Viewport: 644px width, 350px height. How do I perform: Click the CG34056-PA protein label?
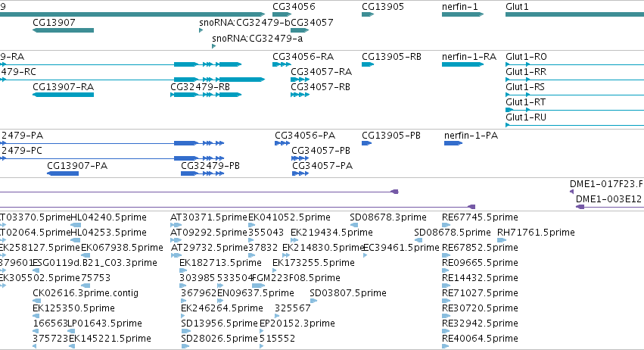[x=305, y=136]
